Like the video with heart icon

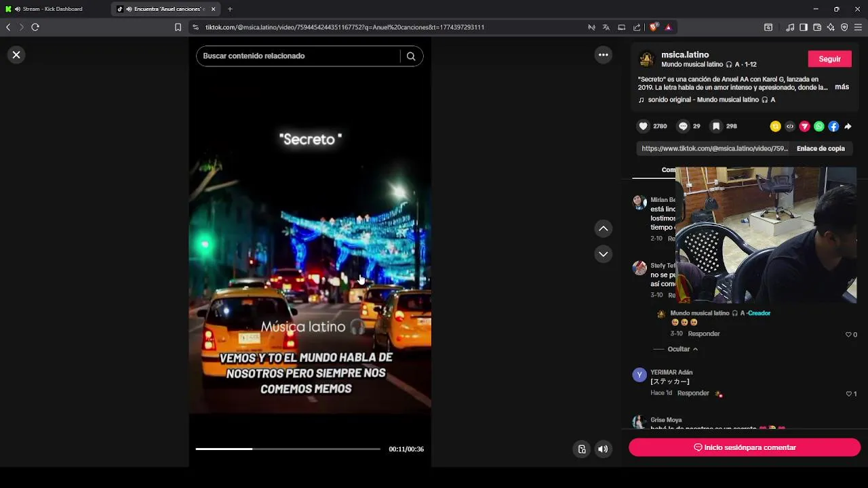[x=644, y=126]
